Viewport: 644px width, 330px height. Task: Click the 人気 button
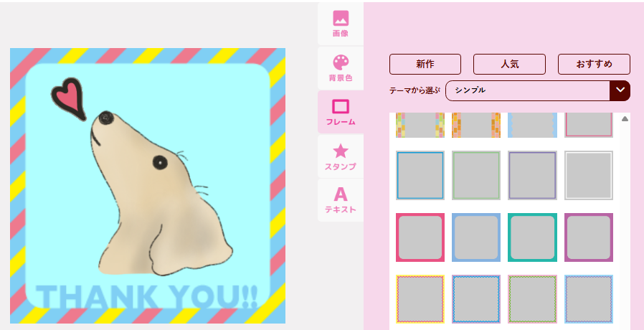[x=509, y=64]
